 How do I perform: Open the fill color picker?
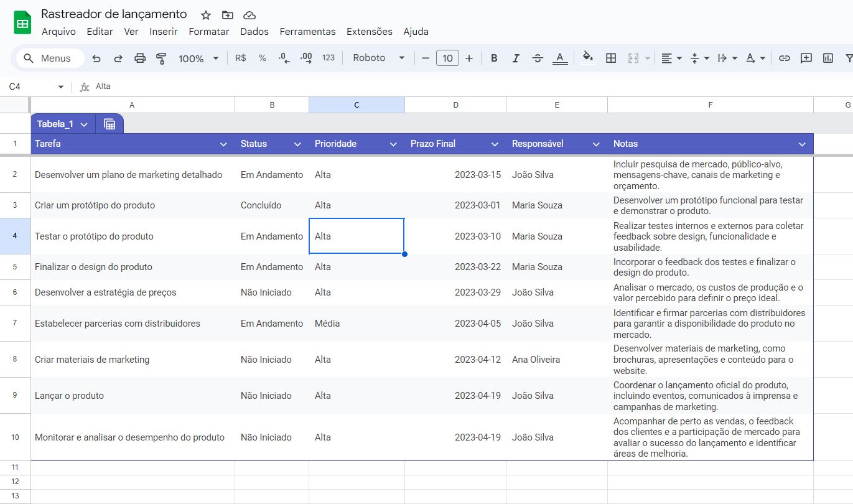pyautogui.click(x=587, y=58)
